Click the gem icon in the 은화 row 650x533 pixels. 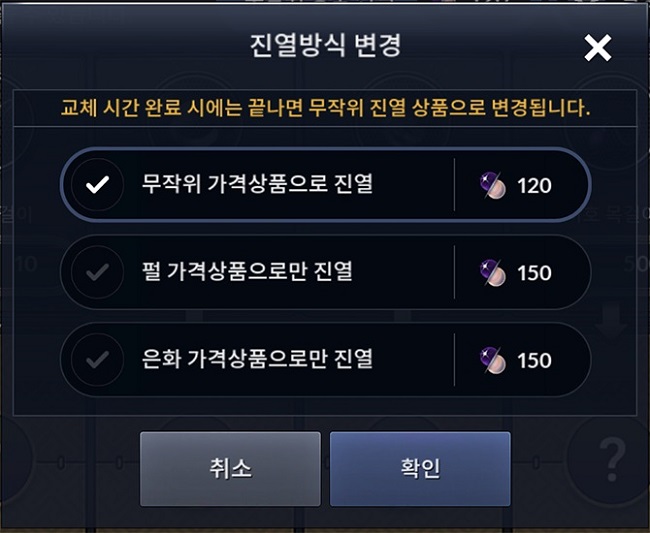tap(494, 359)
